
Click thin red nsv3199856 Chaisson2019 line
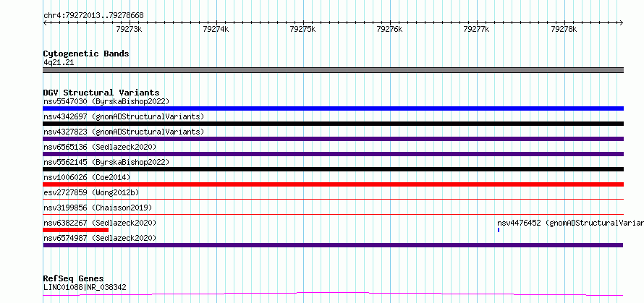tap(333, 214)
